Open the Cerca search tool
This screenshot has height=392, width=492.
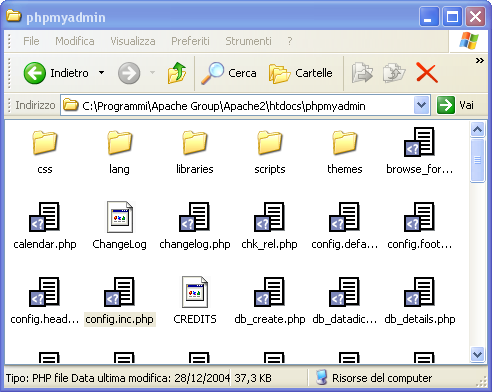229,73
